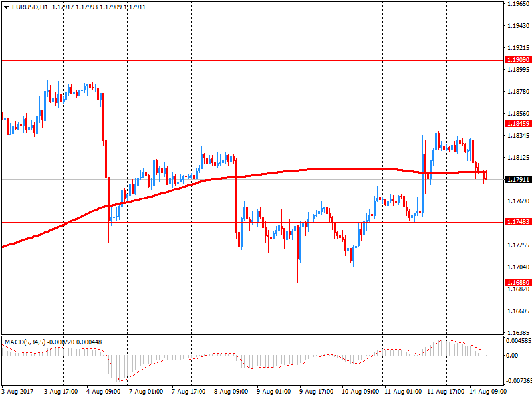Open the chart menu triangle beside EURUSD,H1
This screenshot has height=399, width=532.
tap(6, 7)
